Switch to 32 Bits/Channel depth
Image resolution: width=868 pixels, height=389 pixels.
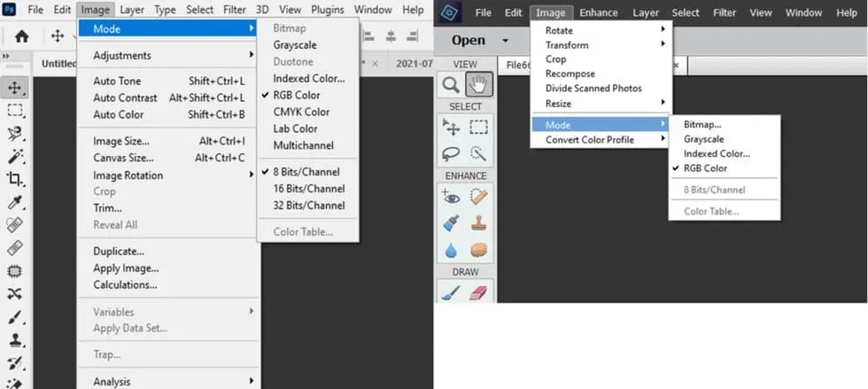click(308, 205)
